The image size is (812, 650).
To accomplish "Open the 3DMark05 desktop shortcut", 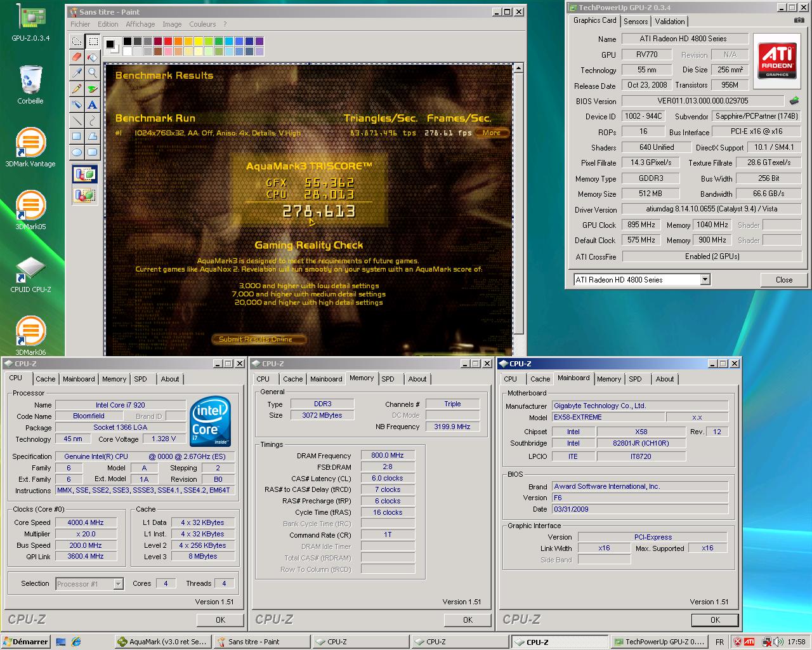I will pyautogui.click(x=30, y=210).
